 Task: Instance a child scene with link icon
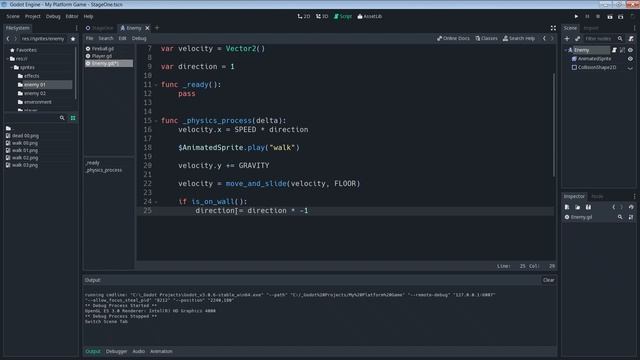[577, 39]
